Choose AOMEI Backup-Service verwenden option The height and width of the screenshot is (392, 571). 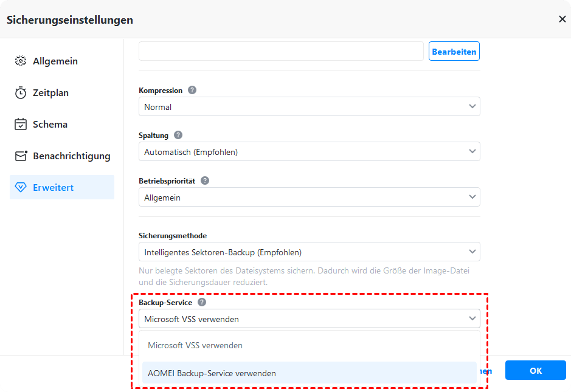pos(212,373)
